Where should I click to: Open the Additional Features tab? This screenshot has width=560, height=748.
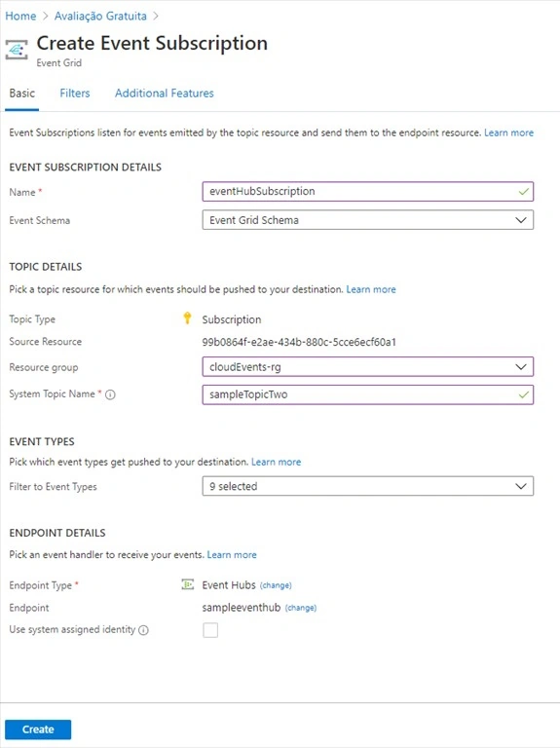pos(164,93)
